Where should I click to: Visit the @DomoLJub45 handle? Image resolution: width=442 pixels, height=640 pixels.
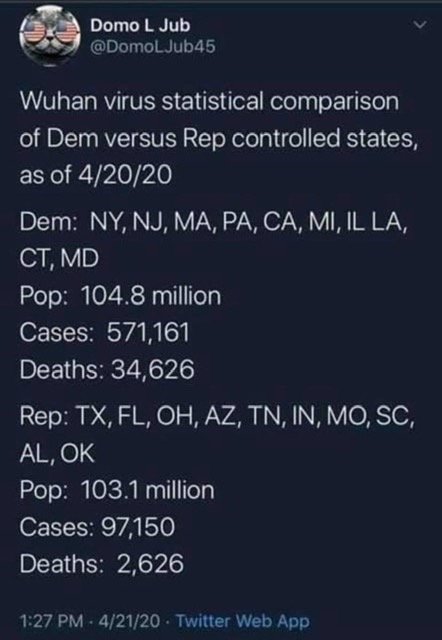coord(153,47)
